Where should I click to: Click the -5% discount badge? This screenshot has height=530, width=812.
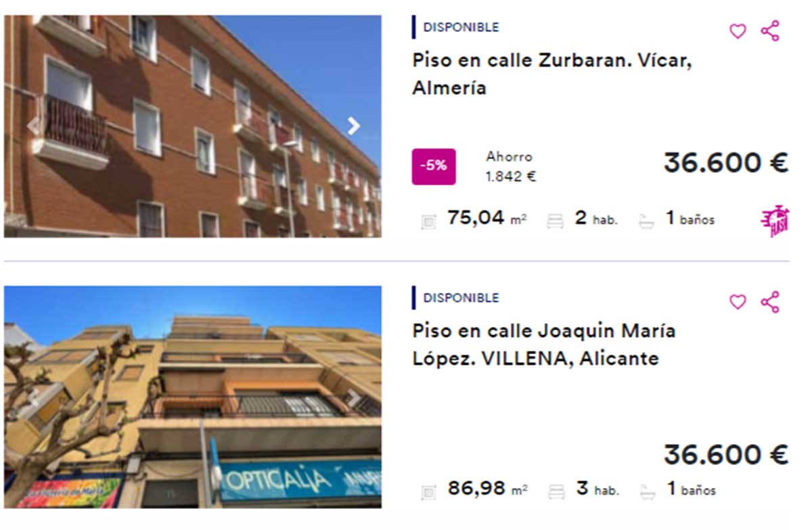pos(434,167)
